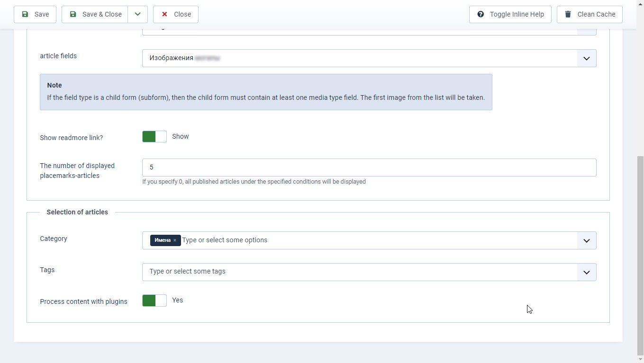Expand the Tags dropdown chevron
The width and height of the screenshot is (644, 363).
[x=587, y=272]
